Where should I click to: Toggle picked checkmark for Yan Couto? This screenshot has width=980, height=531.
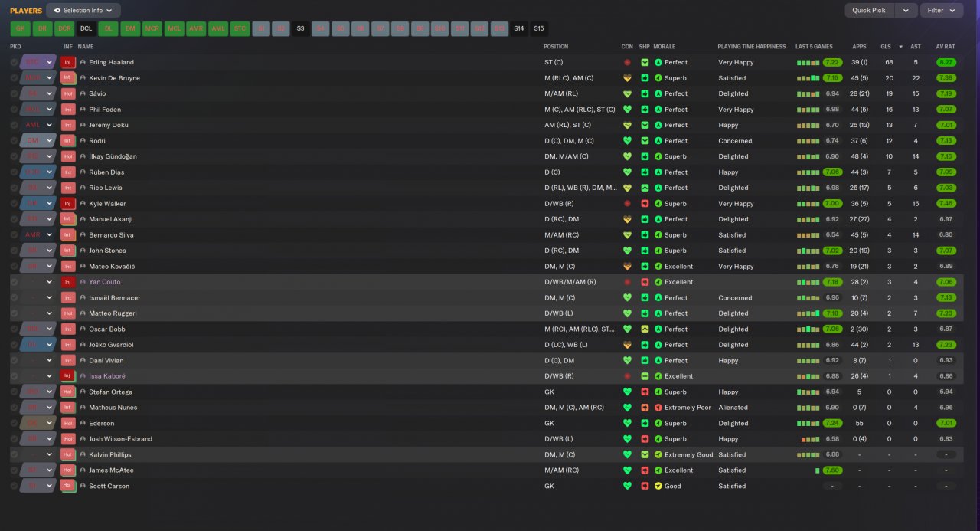[15, 282]
